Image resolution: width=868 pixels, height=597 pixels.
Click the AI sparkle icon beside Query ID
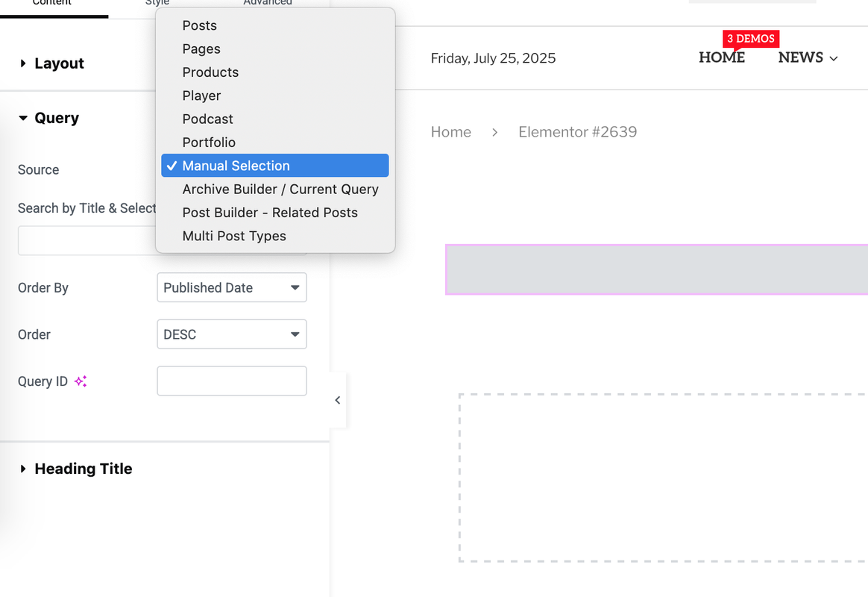coord(81,381)
